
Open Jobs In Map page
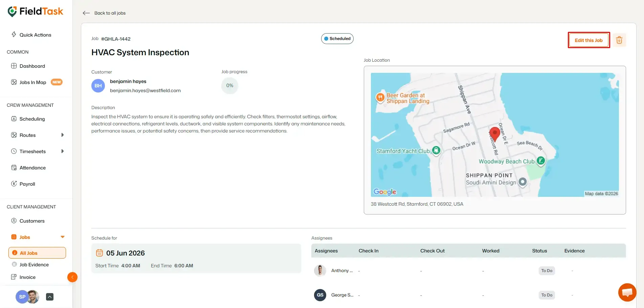[33, 82]
